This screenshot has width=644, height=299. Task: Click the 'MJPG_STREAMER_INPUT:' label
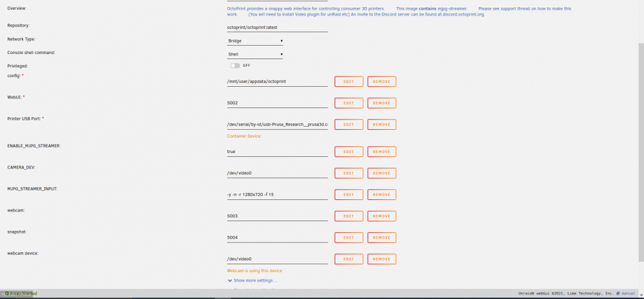[32, 188]
